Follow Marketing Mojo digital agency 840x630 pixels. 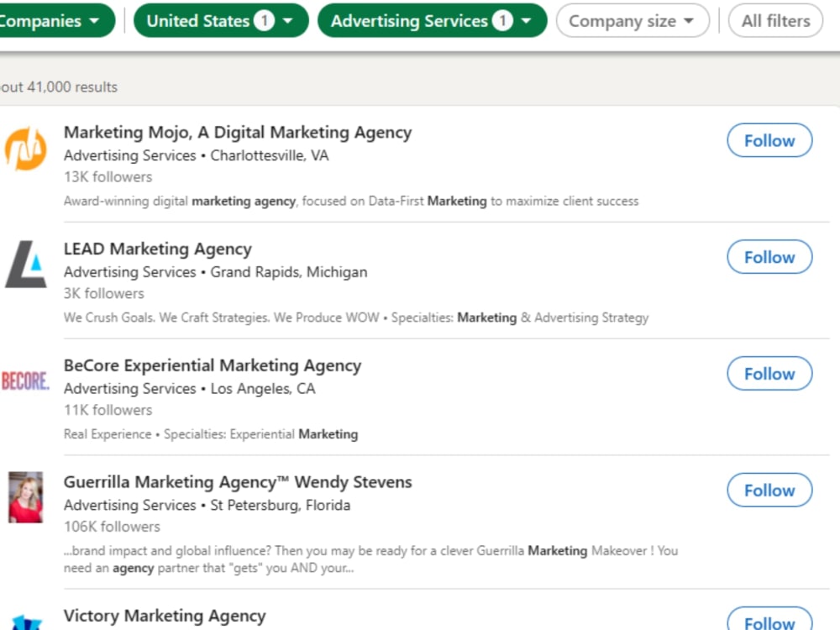[769, 140]
